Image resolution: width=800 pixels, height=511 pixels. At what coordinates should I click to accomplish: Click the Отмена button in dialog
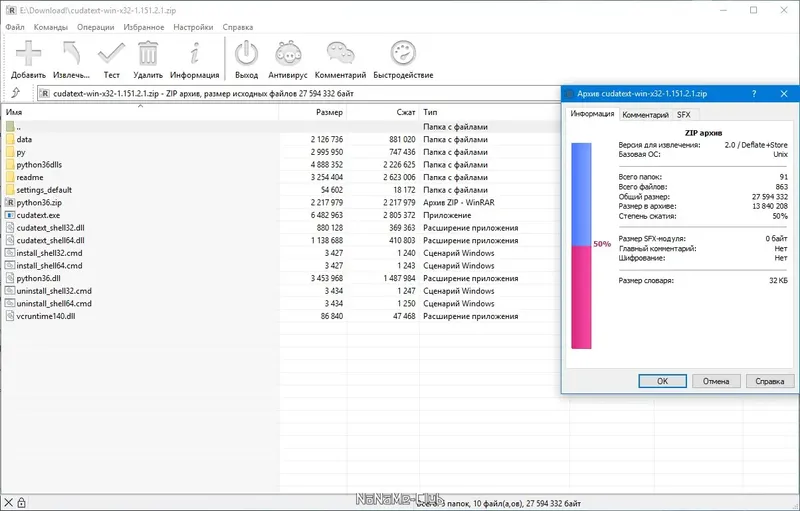[716, 381]
